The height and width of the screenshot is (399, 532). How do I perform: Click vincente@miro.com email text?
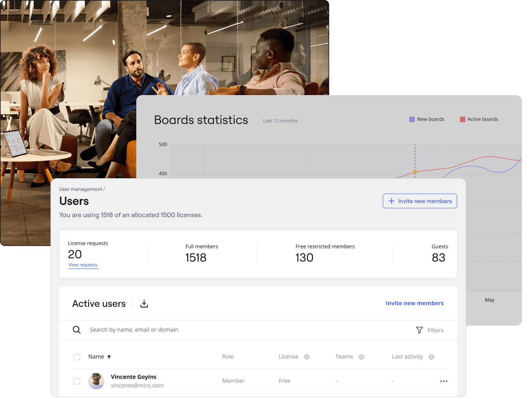(x=137, y=386)
